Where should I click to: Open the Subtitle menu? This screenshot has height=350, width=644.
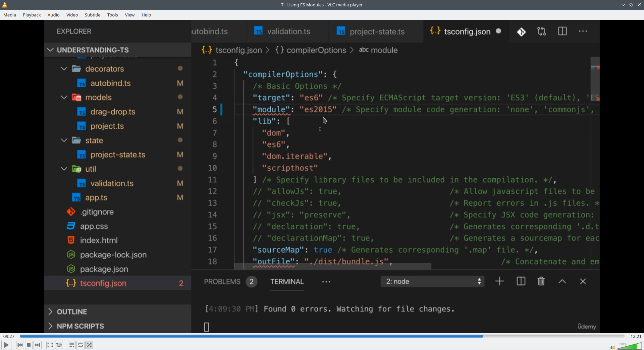click(x=93, y=15)
